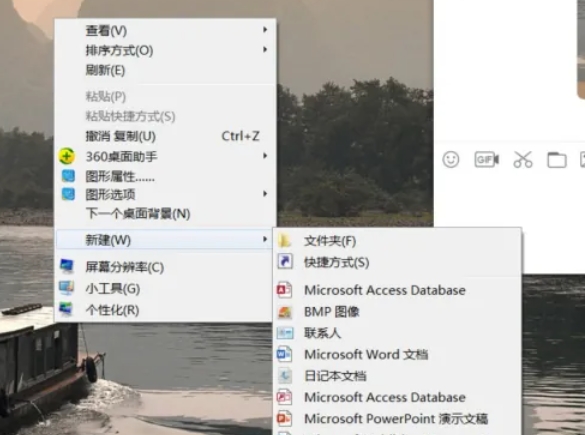Click the scissors screenshot tool in chat window
The width and height of the screenshot is (585, 435).
523,160
